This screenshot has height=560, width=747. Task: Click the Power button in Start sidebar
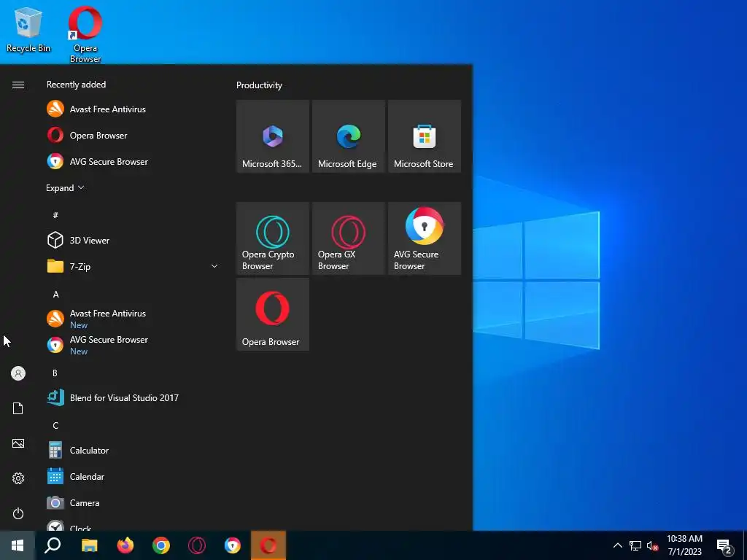[18, 513]
